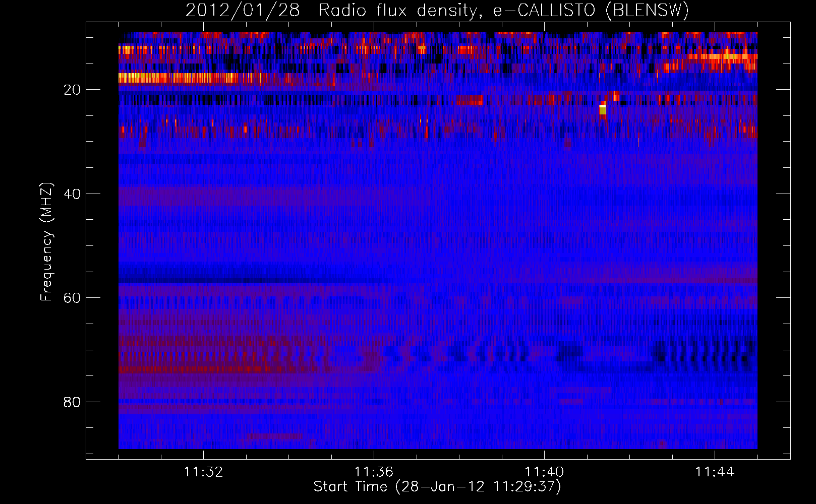Click the 'Start Time (28-Jan-12 11:29:37)' label
Viewport: 816px width, 504px height.
[437, 487]
